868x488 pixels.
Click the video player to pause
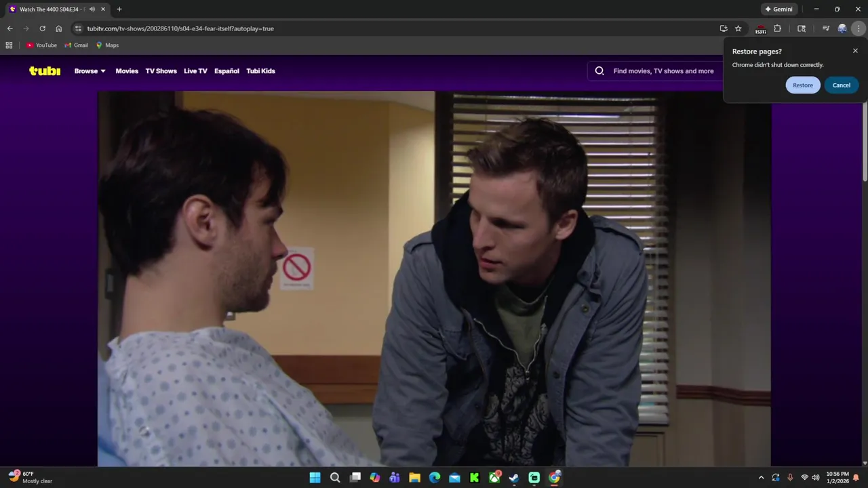tap(434, 278)
